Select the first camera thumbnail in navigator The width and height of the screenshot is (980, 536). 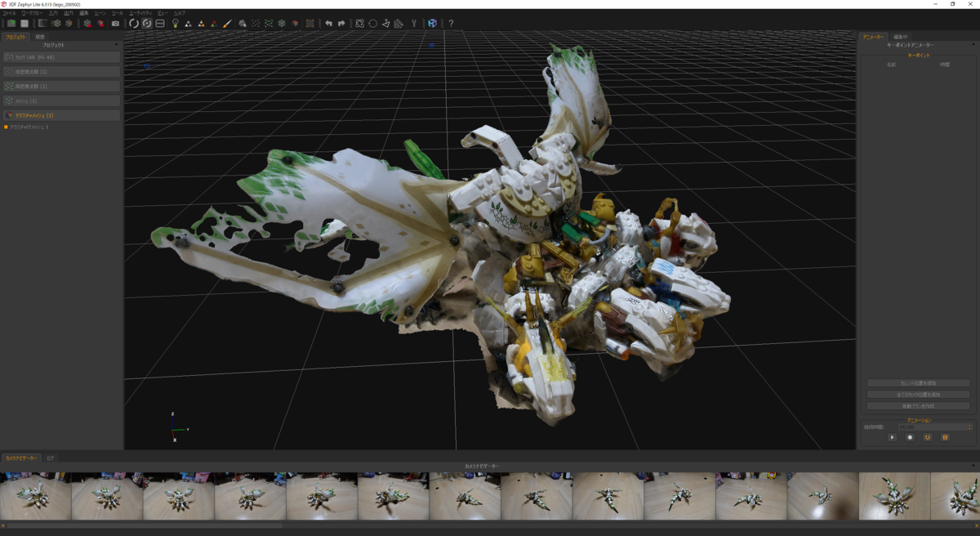tap(35, 496)
